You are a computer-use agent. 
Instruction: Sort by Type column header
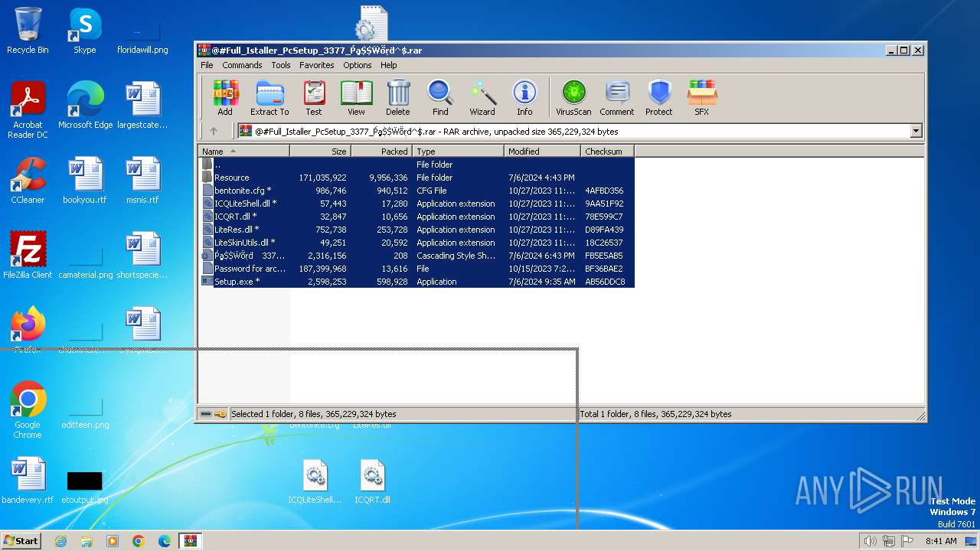(x=458, y=152)
